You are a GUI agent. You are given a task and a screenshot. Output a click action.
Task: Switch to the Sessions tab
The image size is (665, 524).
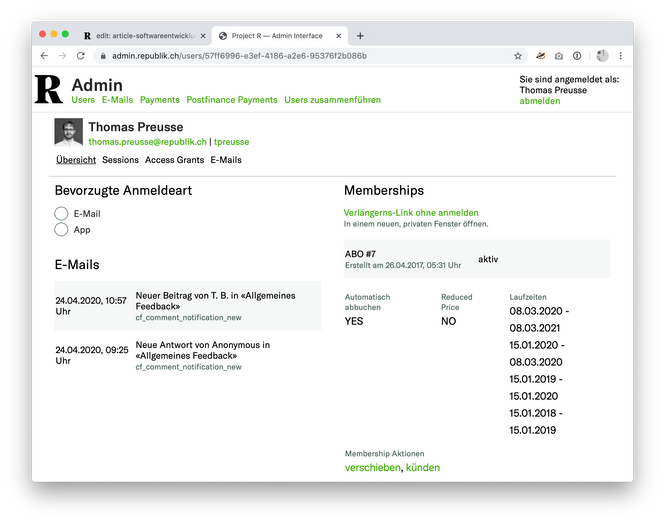click(120, 160)
